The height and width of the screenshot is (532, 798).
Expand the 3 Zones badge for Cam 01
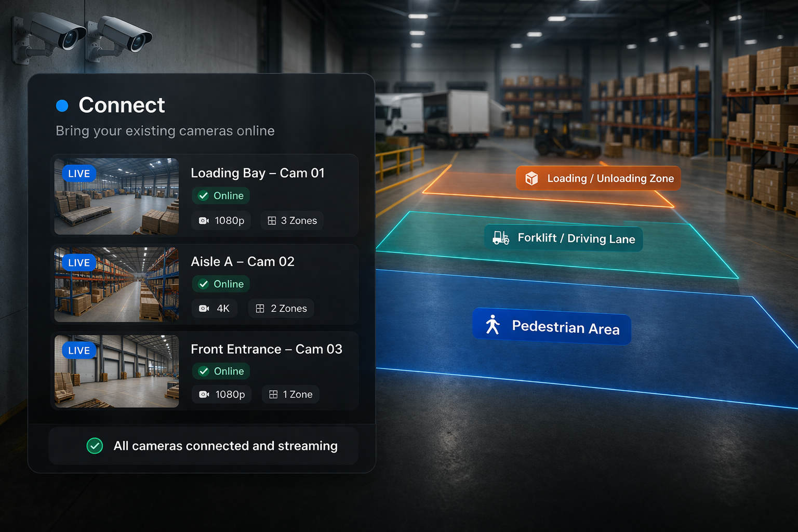click(x=292, y=220)
